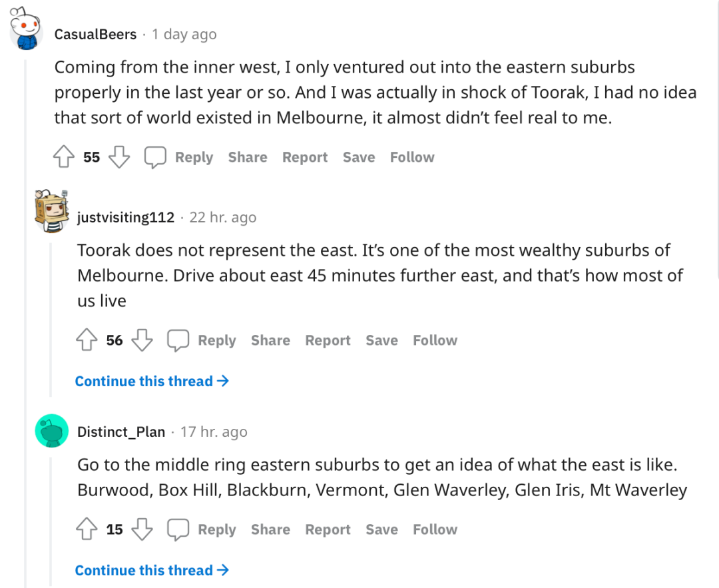Open CasualBeers avatar profile
The height and width of the screenshot is (588, 719).
(x=26, y=29)
